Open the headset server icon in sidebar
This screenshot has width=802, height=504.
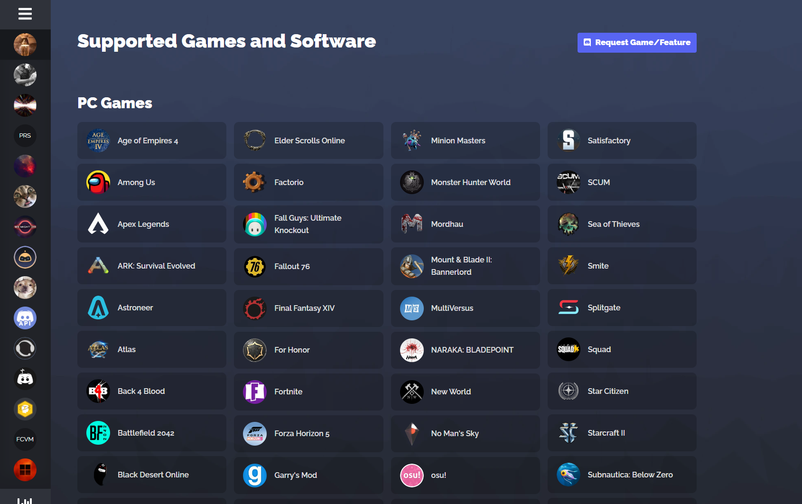25,348
